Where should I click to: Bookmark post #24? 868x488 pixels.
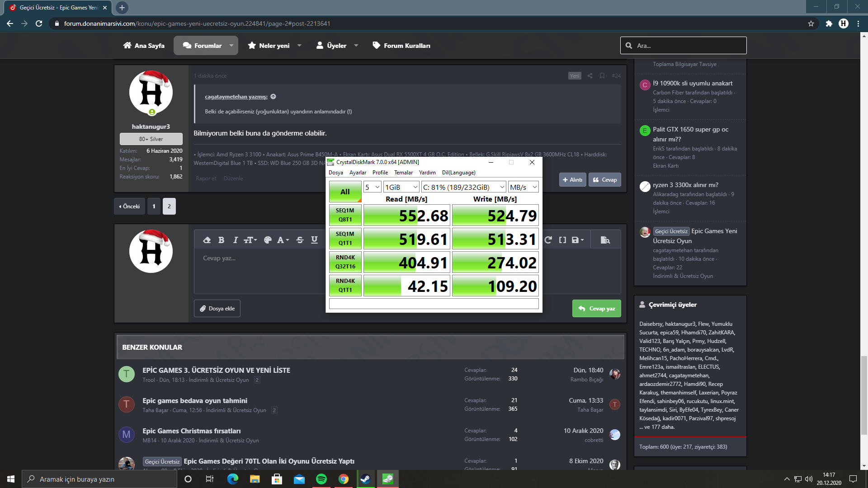(x=602, y=75)
